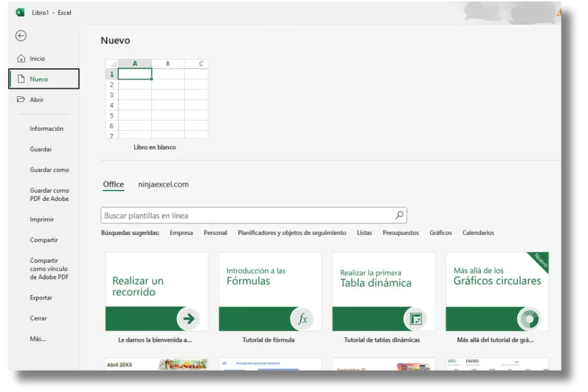Open the Imprimir page
The image size is (588, 392).
pyautogui.click(x=41, y=219)
